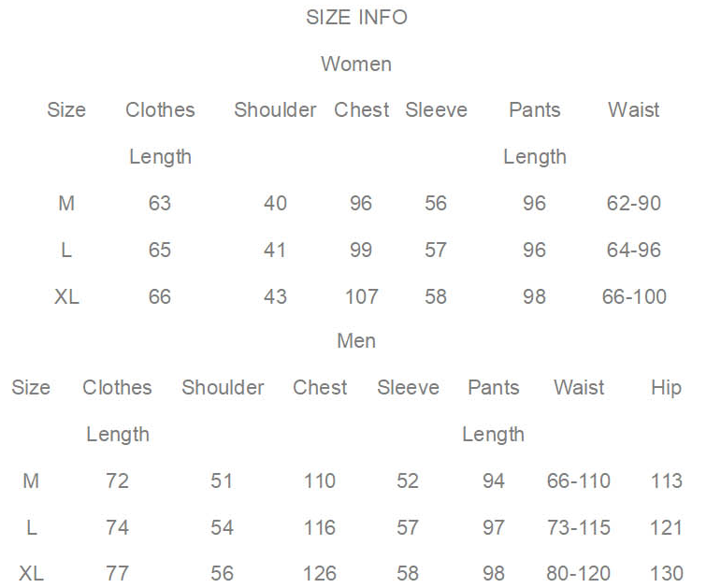Select the Men's XL hip value 130

666,573
